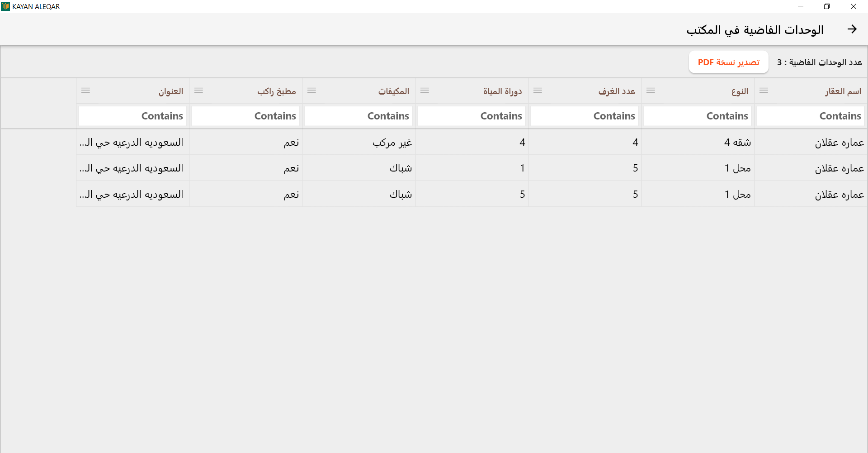Sort by clicking the مطبخ راكب header
Viewport: 868px width, 453px height.
(x=276, y=91)
